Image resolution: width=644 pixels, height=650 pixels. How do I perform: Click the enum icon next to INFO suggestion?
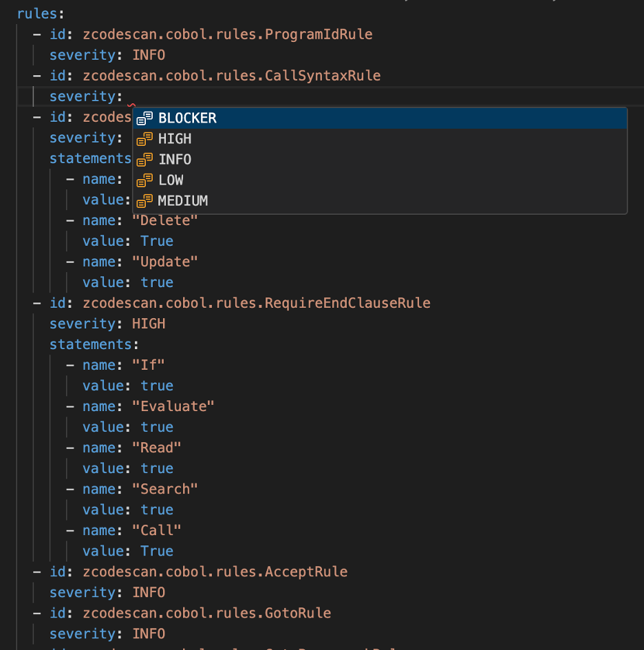coord(144,160)
